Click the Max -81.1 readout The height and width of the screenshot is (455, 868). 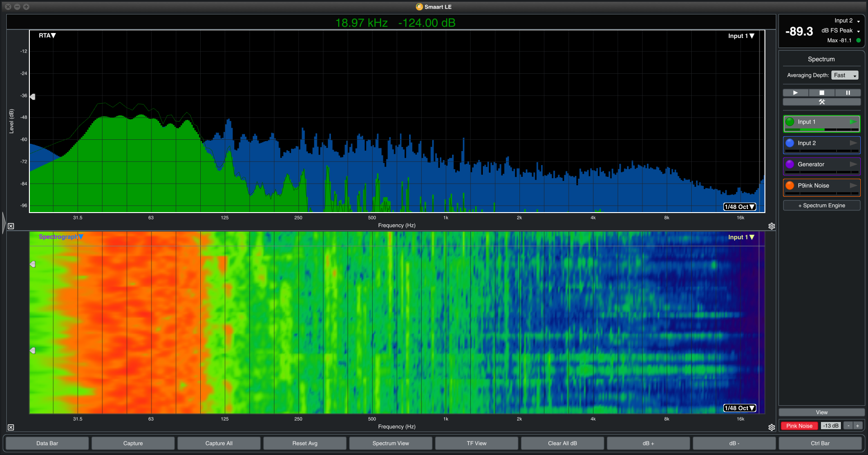click(x=839, y=40)
